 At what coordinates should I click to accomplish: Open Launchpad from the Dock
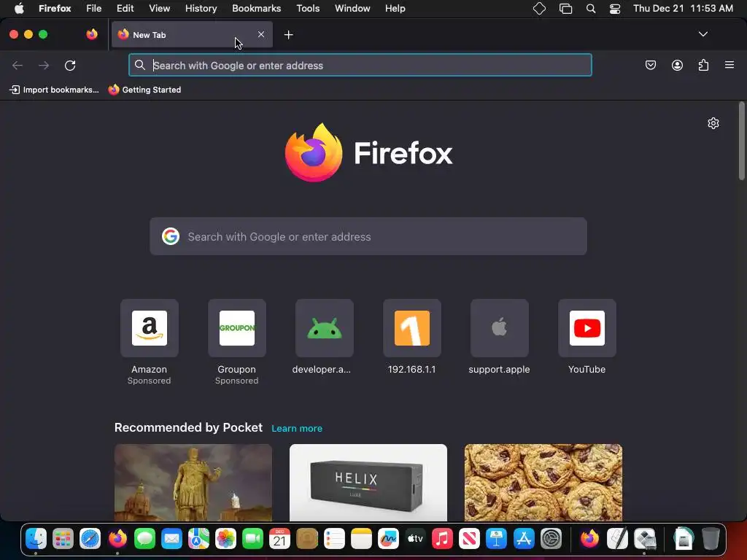(63, 539)
